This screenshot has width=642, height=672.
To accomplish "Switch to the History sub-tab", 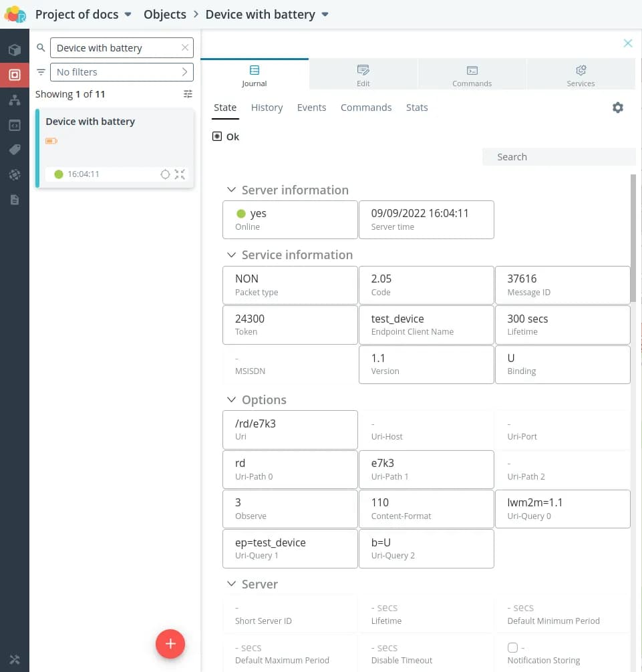I will pyautogui.click(x=267, y=108).
